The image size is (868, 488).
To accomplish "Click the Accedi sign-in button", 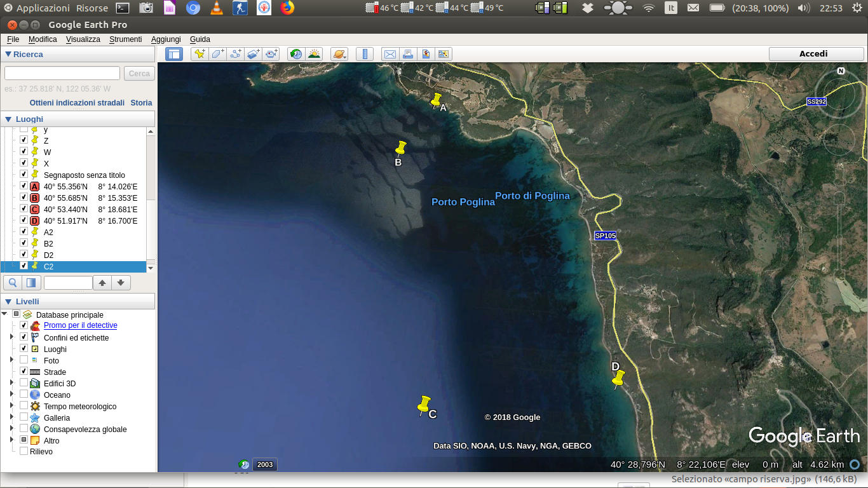I will tap(813, 54).
